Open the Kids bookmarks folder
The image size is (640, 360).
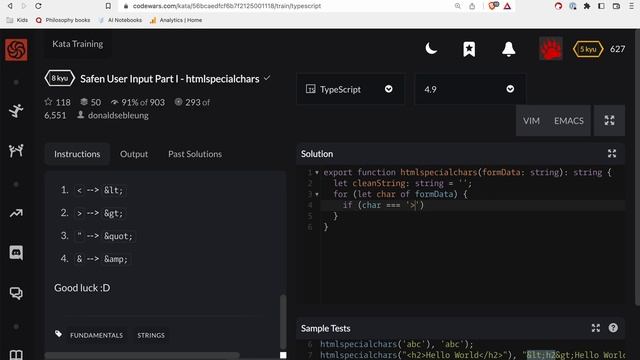pos(18,20)
